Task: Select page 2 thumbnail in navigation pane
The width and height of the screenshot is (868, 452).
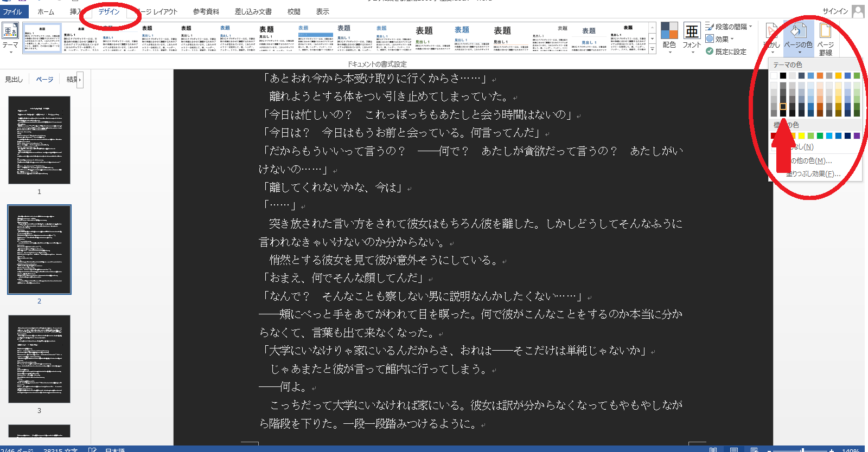Action: coord(39,249)
